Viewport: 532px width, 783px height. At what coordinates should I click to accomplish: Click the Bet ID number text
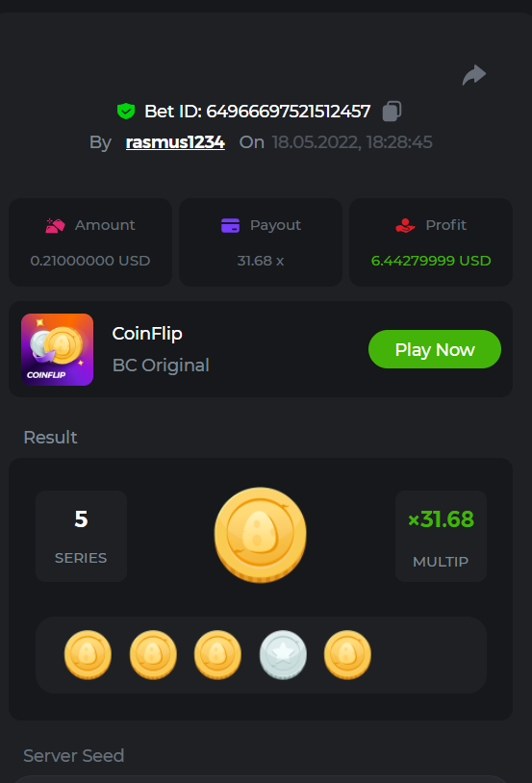coord(289,112)
